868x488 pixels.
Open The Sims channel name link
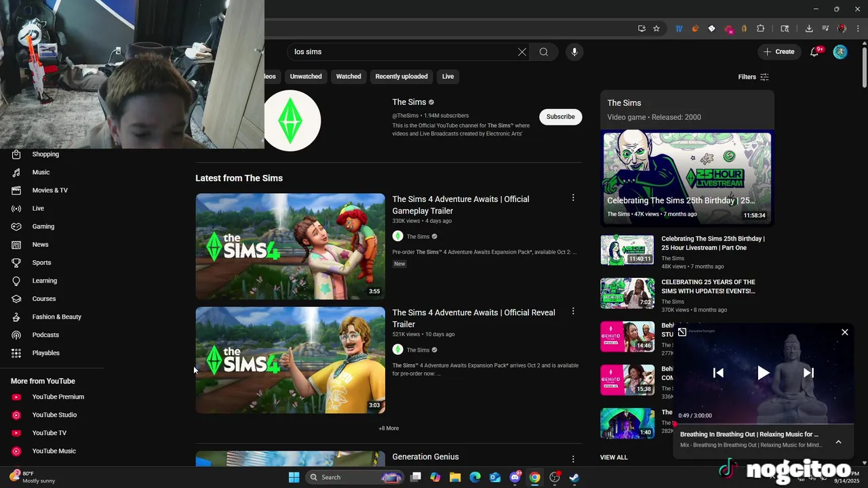tap(409, 102)
